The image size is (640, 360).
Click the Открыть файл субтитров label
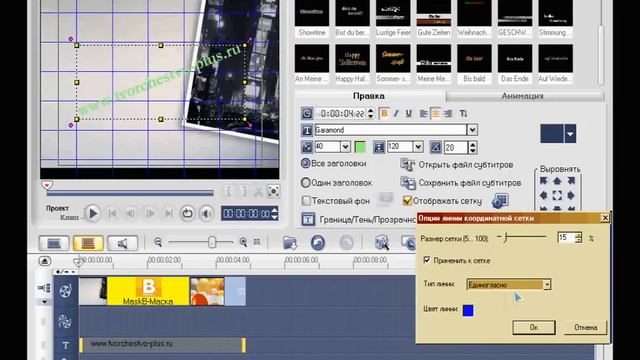coord(466,165)
